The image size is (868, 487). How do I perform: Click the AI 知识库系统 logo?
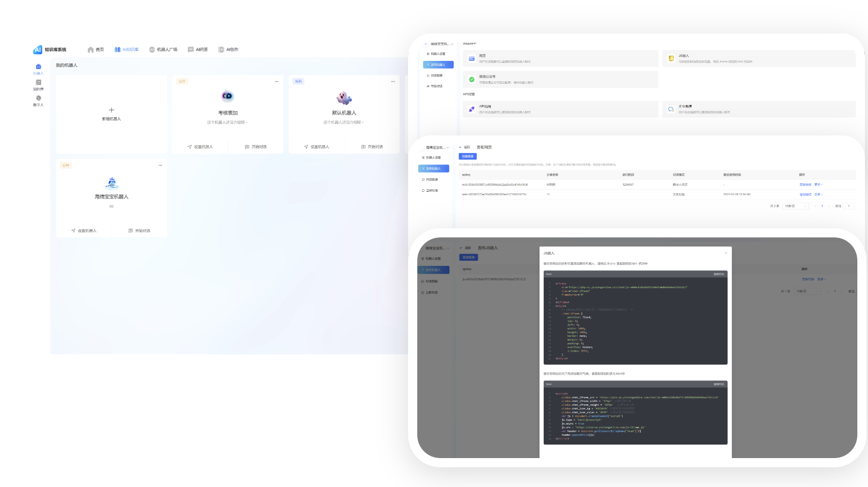pyautogui.click(x=50, y=50)
